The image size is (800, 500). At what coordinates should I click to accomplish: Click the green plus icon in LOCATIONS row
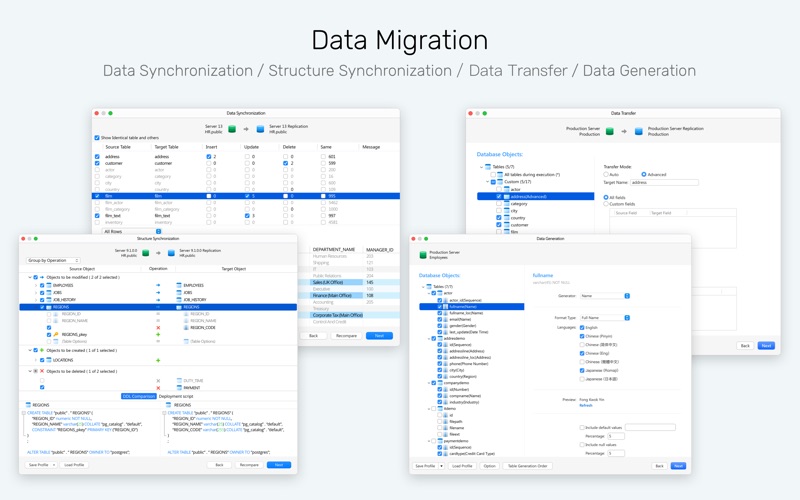coord(158,360)
